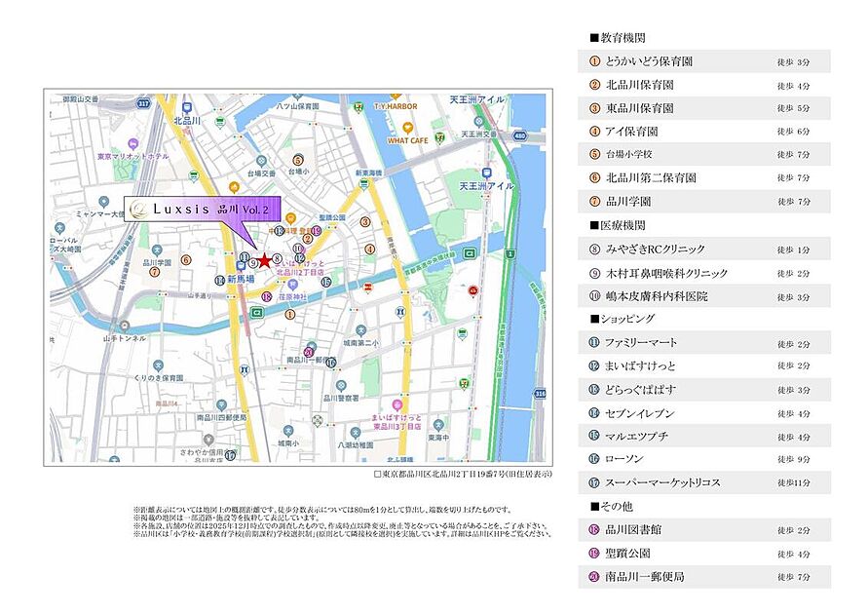Click map marker 16 beside 南品川一郵便局
The image size is (868, 614).
(331, 363)
